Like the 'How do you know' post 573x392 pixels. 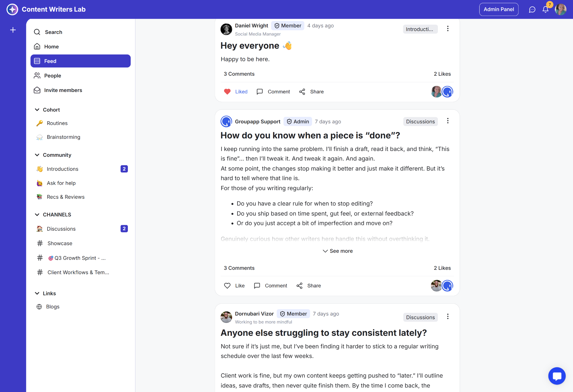coord(227,286)
